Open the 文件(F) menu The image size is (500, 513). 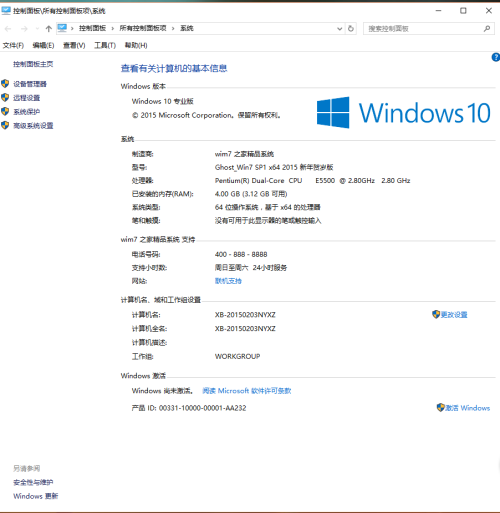[13, 45]
